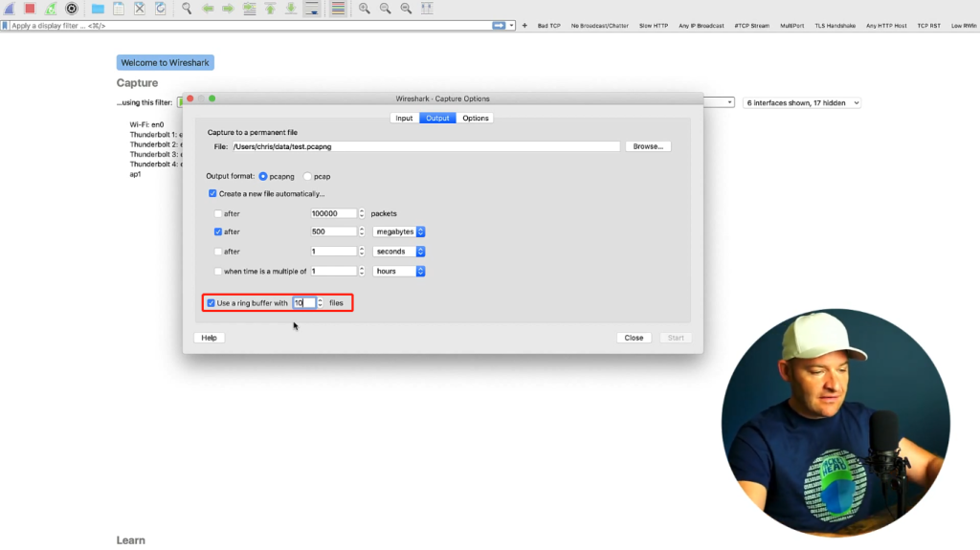The height and width of the screenshot is (550, 980).
Task: Toggle auto scroll during live capture
Action: coord(312,8)
